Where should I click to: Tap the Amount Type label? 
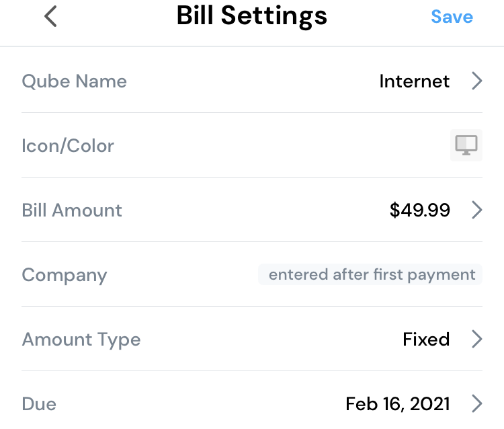(x=81, y=339)
